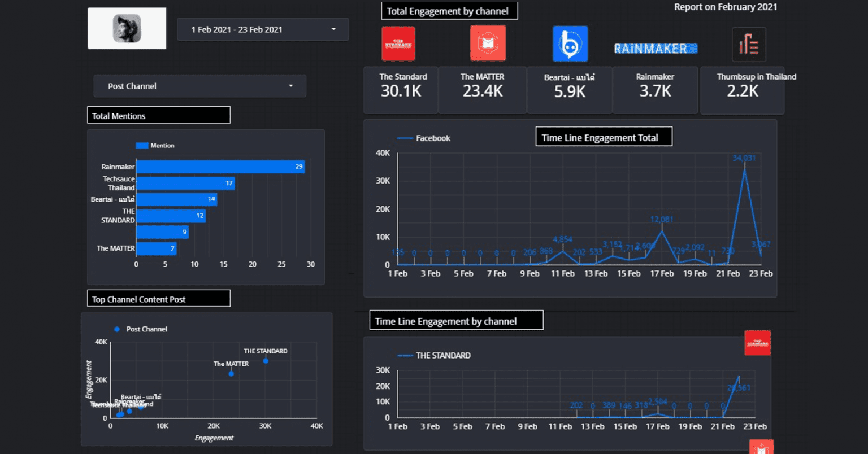Click the 3,067 data point on 23 Feb

click(761, 256)
